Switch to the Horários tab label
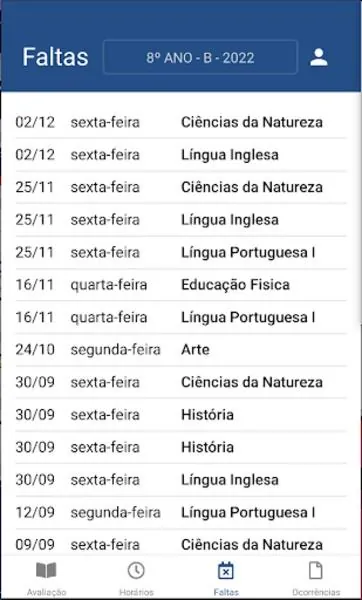 pos(136,592)
